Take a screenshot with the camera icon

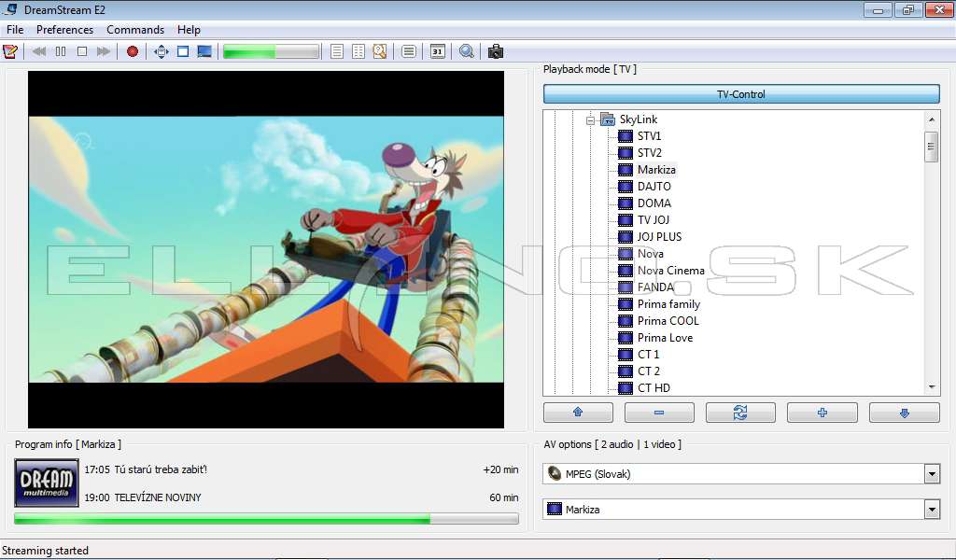coord(496,51)
